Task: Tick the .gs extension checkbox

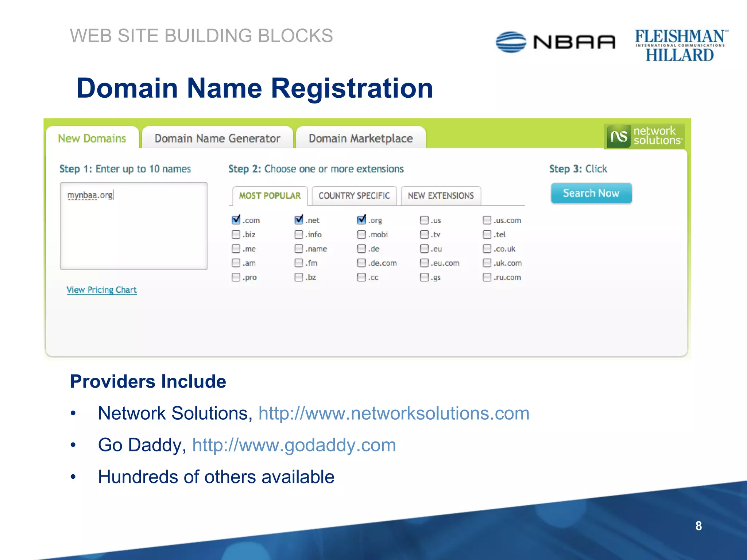Action: (424, 277)
